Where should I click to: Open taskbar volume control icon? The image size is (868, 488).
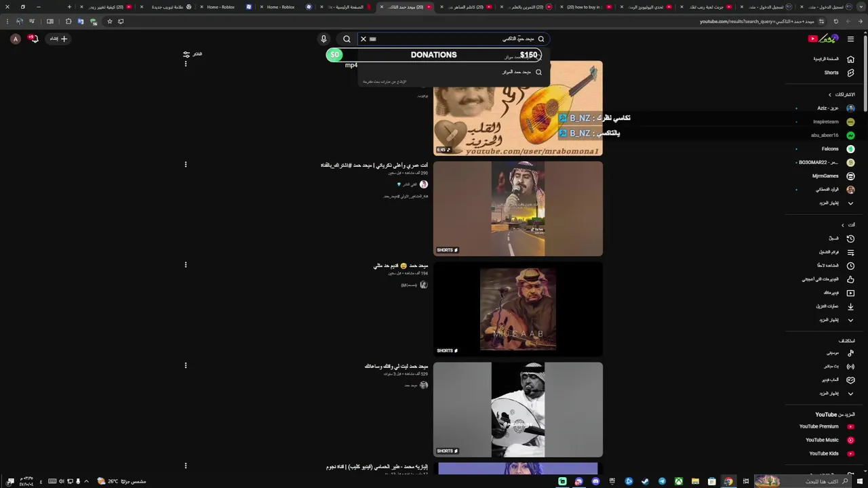[x=61, y=481]
